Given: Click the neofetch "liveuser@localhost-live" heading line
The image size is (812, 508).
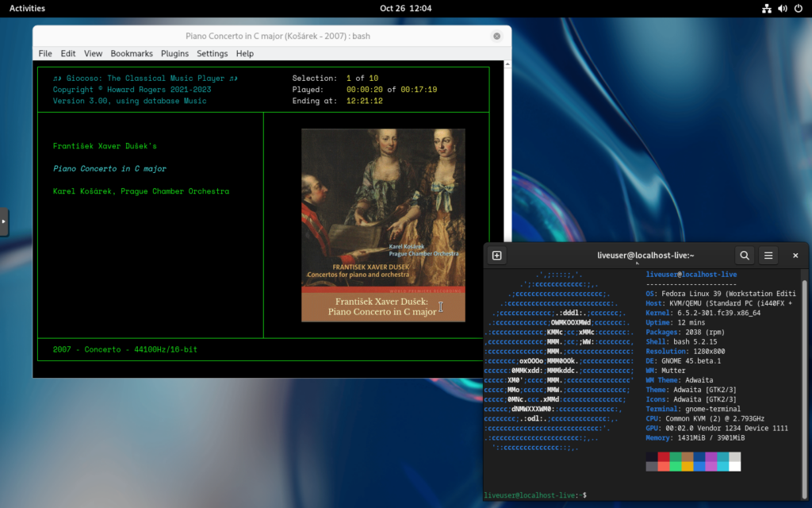Looking at the screenshot, I should (691, 274).
